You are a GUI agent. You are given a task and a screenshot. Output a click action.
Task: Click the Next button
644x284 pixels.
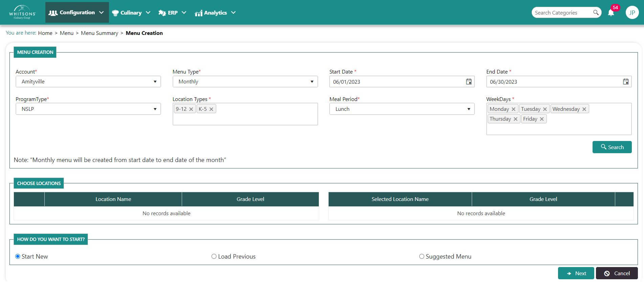pos(576,273)
